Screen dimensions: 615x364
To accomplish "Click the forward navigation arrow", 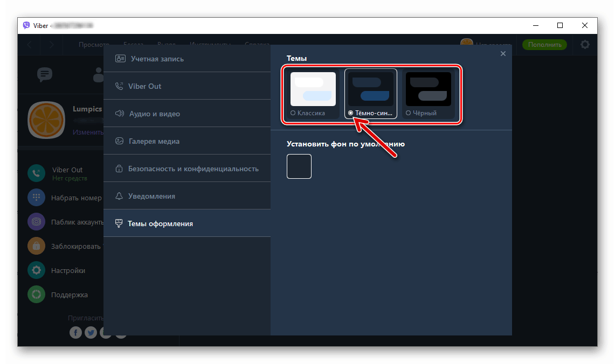I will pyautogui.click(x=51, y=45).
